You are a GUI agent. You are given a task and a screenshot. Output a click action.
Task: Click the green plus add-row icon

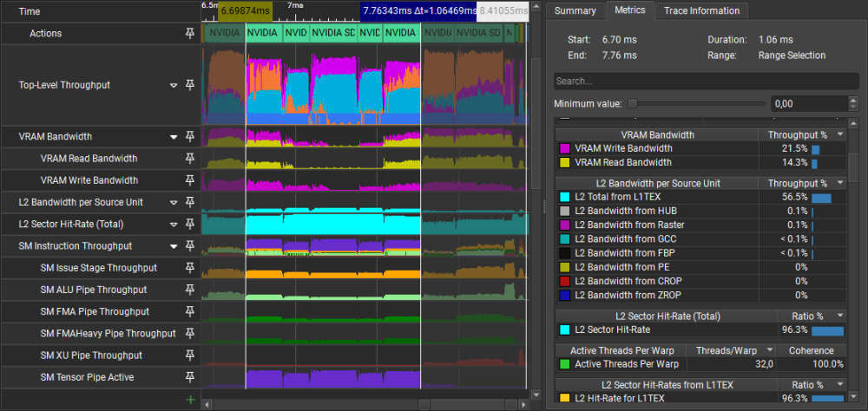(190, 400)
